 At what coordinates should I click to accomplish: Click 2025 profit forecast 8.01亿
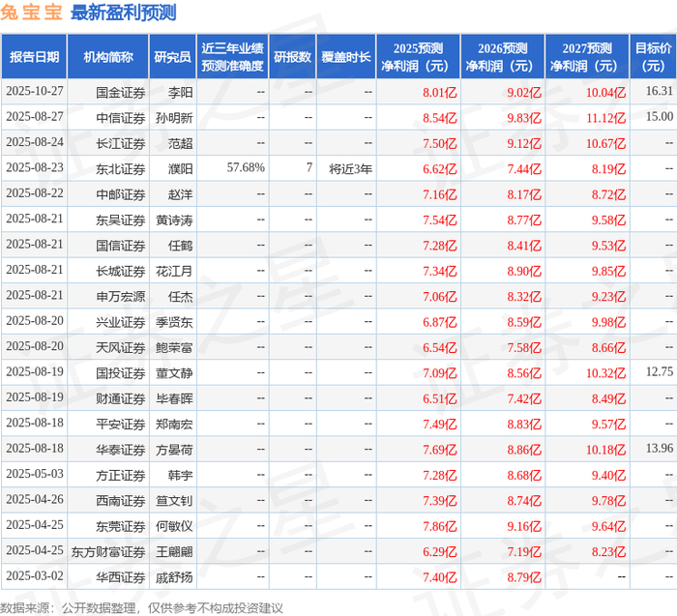pos(439,93)
